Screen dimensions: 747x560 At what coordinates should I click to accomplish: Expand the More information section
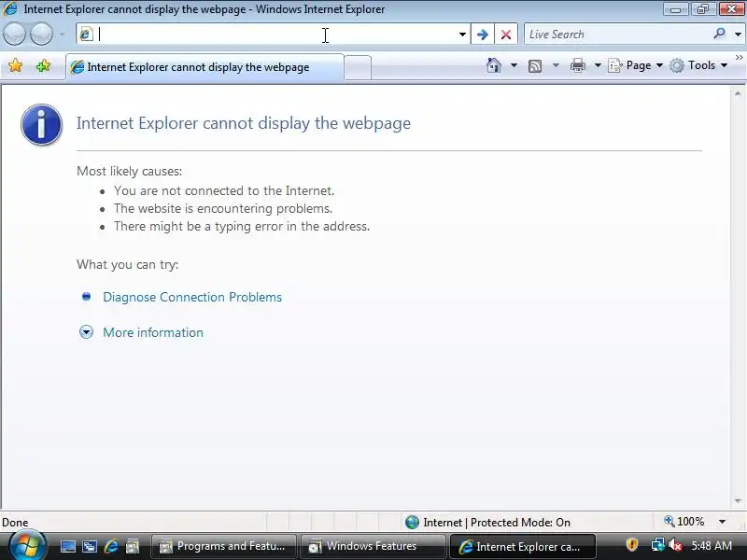[153, 332]
